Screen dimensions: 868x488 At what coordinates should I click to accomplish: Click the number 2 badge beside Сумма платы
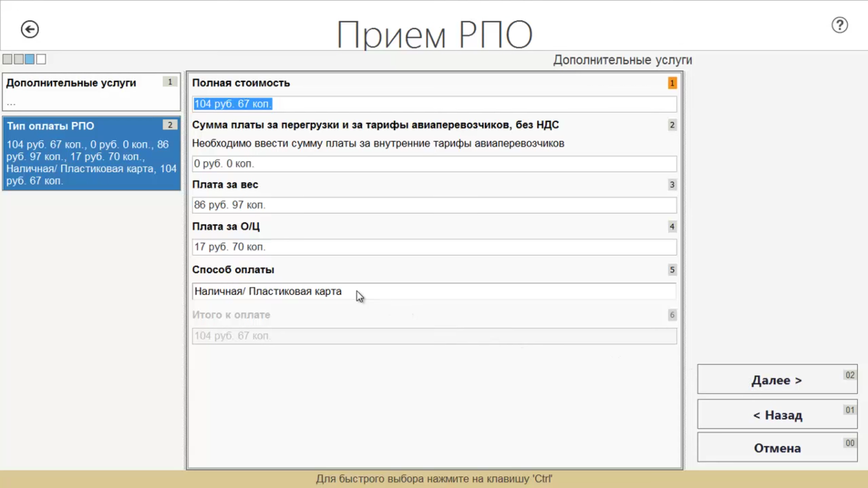(x=672, y=125)
